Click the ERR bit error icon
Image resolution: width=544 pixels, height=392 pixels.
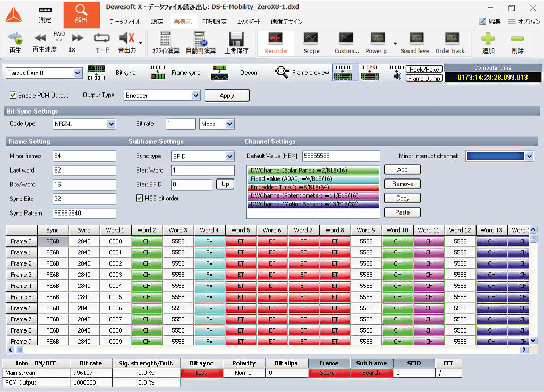point(370,72)
